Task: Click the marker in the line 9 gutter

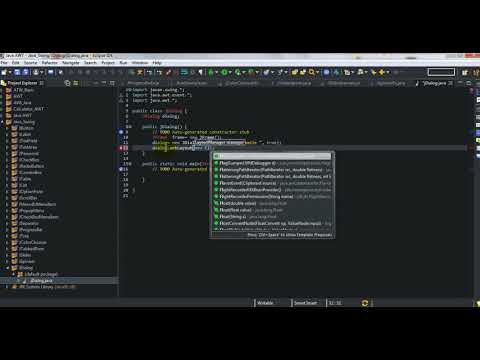Action: [x=121, y=132]
